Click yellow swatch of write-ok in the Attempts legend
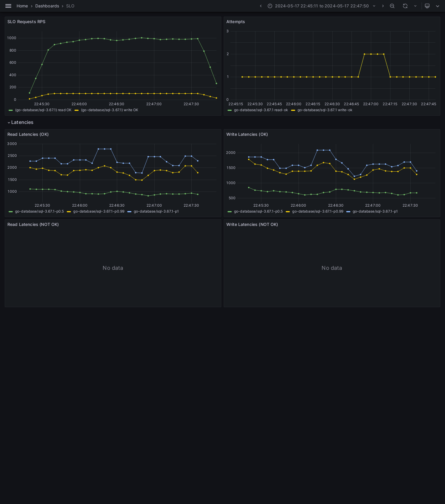The image size is (445, 504). [293, 110]
